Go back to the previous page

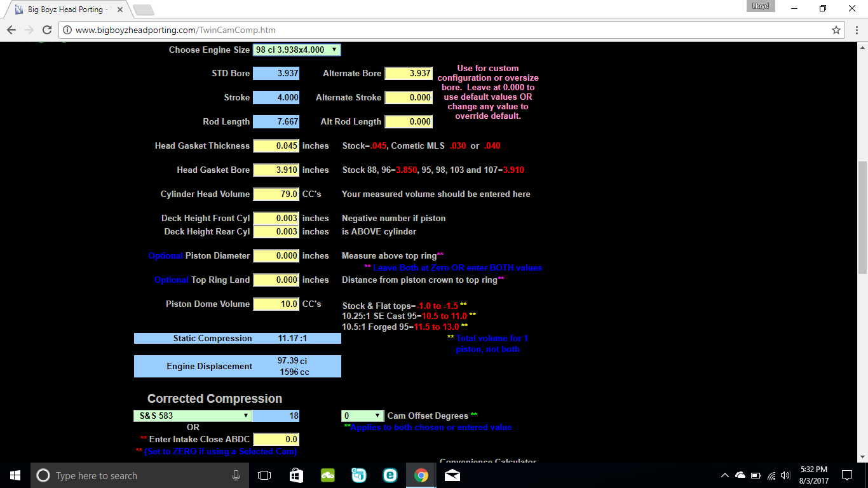[11, 30]
